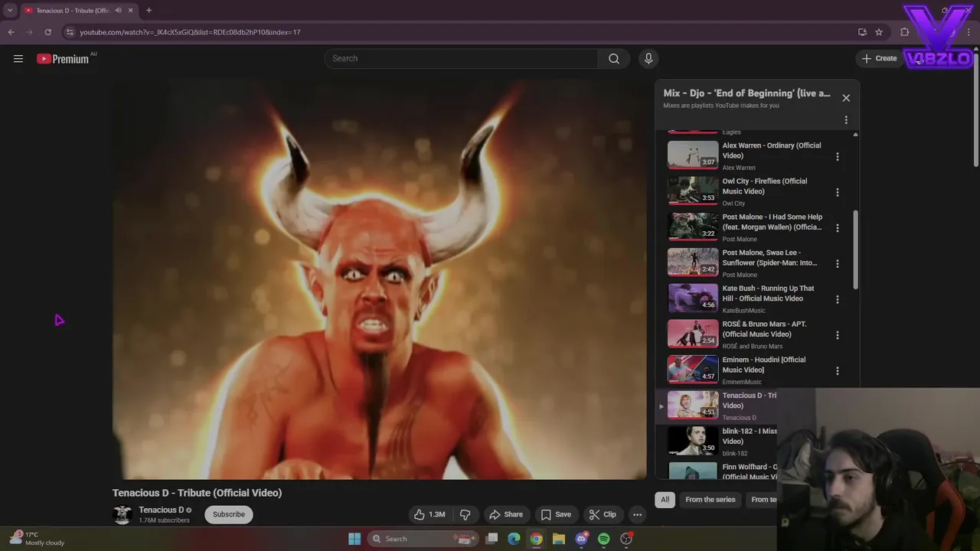Switch to Tenacious D Tribute tab
980x551 pixels.
pos(73,11)
